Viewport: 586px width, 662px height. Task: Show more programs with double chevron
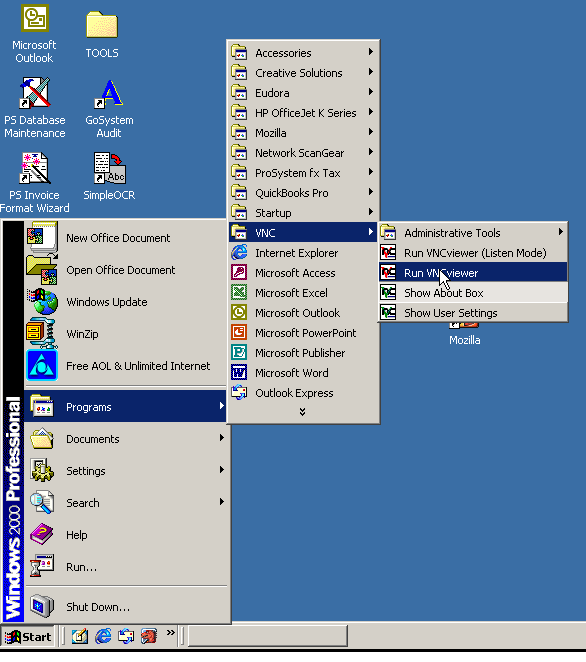[x=302, y=412]
